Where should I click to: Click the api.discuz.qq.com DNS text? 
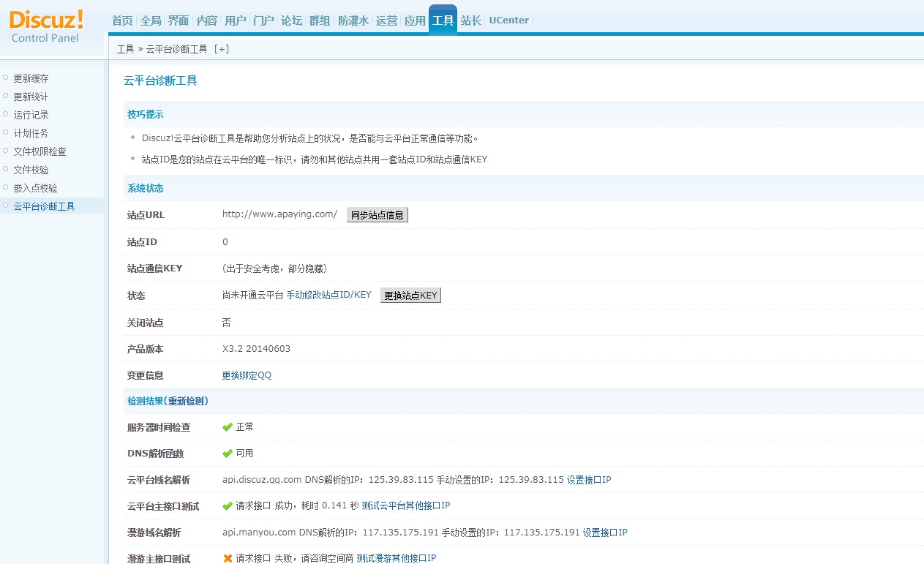(x=262, y=480)
